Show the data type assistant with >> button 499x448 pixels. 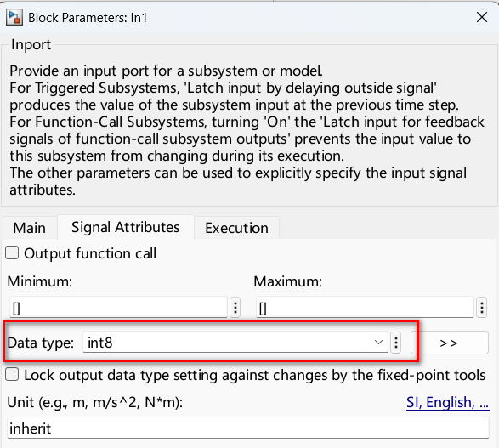449,343
